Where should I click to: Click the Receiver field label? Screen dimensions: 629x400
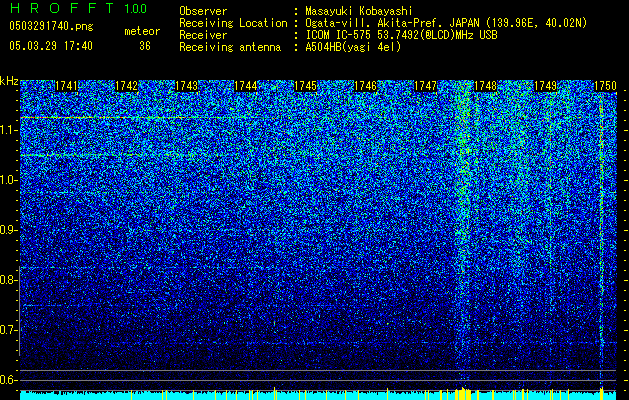click(203, 35)
